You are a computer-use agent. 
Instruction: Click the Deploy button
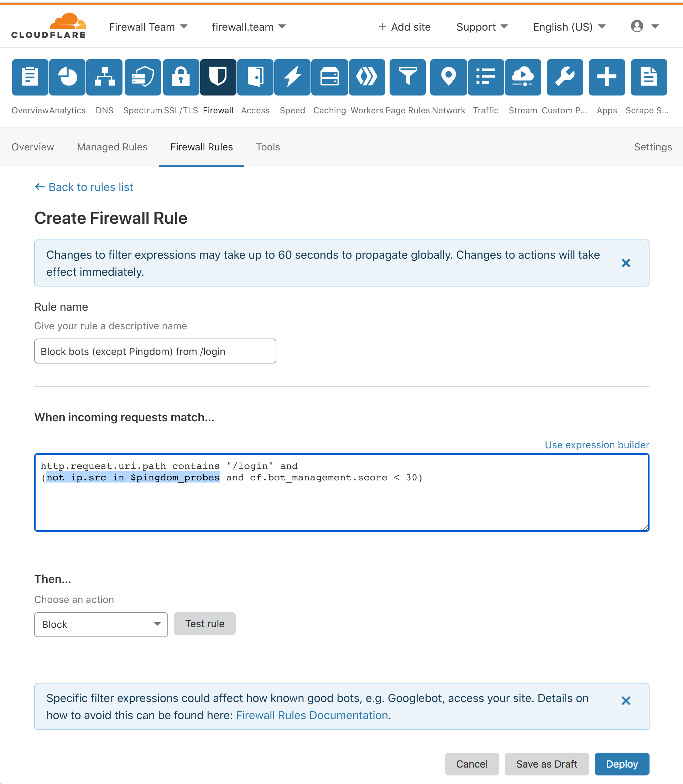click(622, 764)
